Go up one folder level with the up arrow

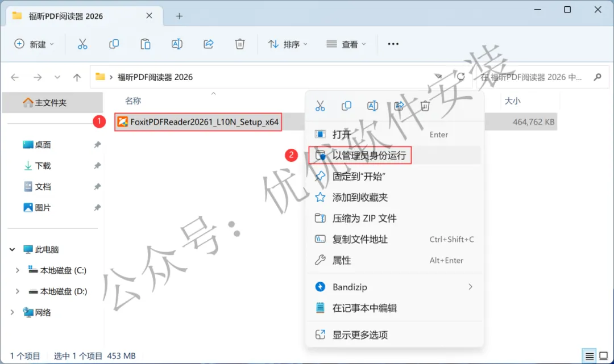pyautogui.click(x=77, y=77)
